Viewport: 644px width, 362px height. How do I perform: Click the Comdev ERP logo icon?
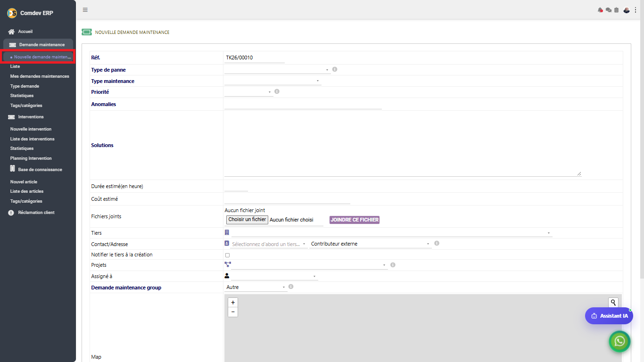click(12, 13)
